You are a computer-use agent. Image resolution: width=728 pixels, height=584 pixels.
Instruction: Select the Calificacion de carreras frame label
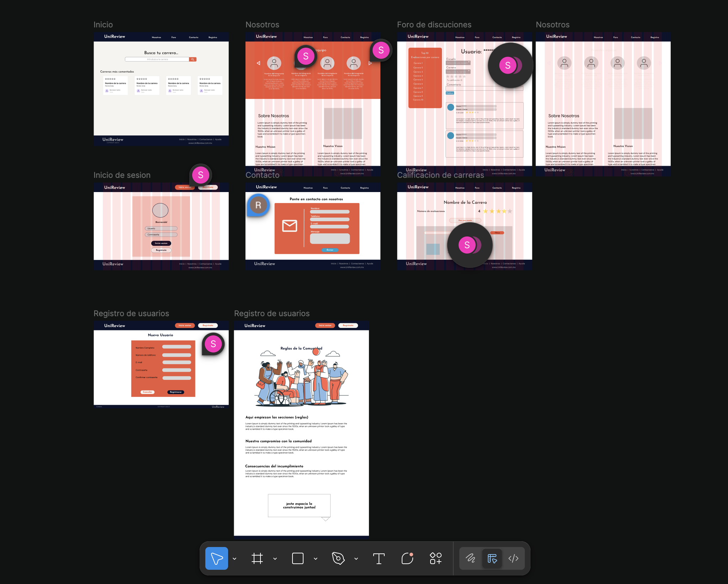(x=441, y=175)
